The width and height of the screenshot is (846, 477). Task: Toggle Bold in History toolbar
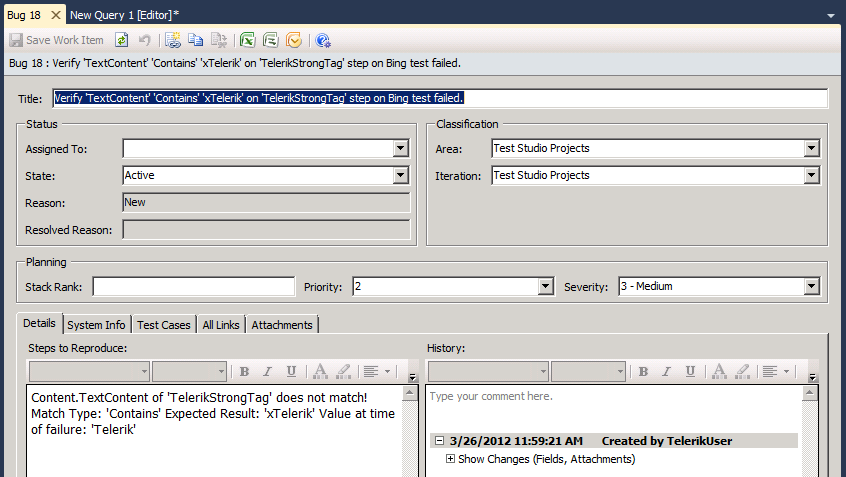[643, 371]
